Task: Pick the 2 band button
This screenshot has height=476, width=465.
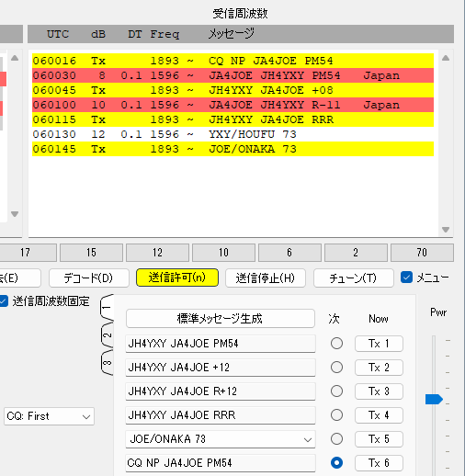Action: (x=356, y=253)
